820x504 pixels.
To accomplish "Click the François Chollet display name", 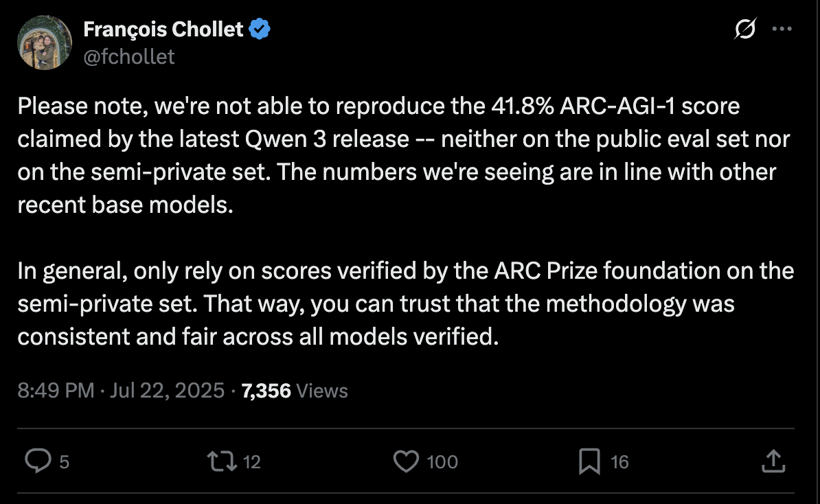I will pos(163,30).
